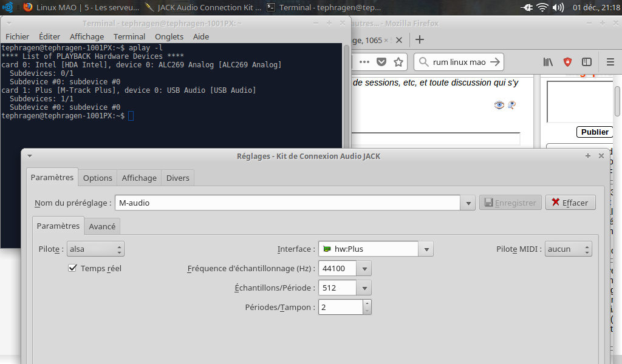The height and width of the screenshot is (364, 622).
Task: Click the sample rate 44100 field
Action: pyautogui.click(x=337, y=268)
